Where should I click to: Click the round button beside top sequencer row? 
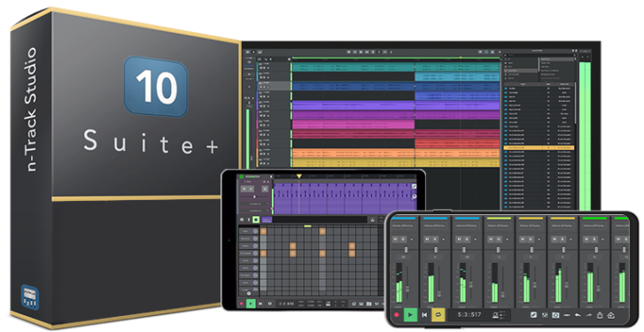pos(255,231)
